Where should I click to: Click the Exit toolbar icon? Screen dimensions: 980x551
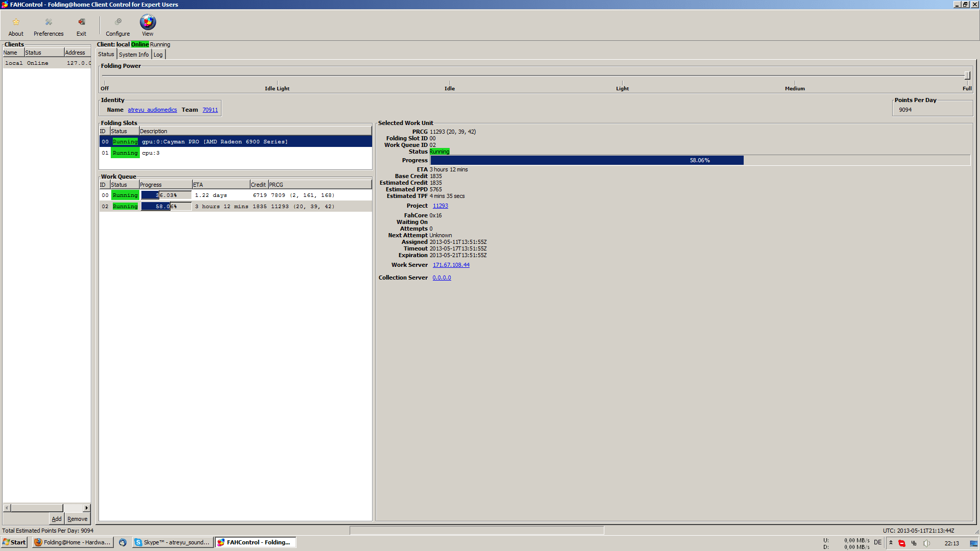(x=81, y=22)
